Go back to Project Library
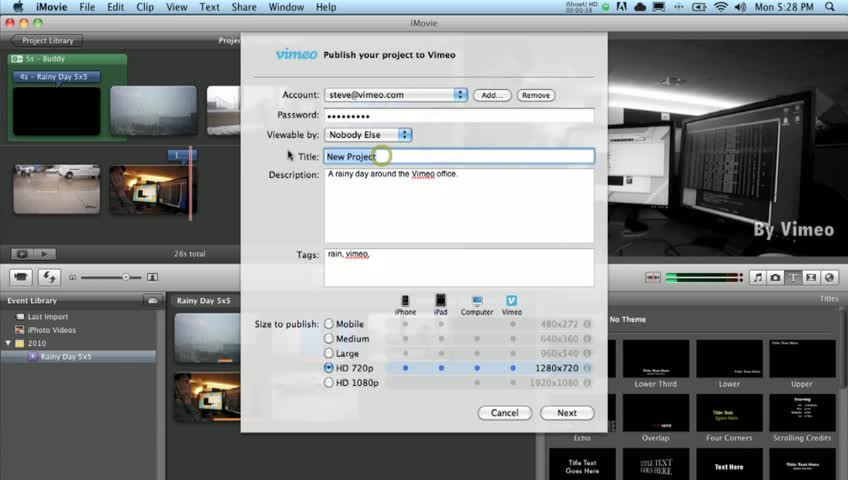Screen dimensions: 848x480 (47, 41)
